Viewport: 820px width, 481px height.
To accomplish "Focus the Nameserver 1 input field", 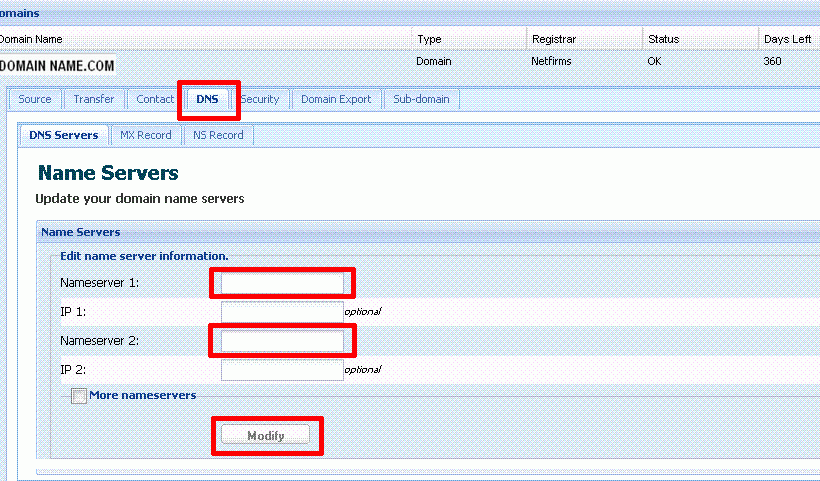I will 282,283.
